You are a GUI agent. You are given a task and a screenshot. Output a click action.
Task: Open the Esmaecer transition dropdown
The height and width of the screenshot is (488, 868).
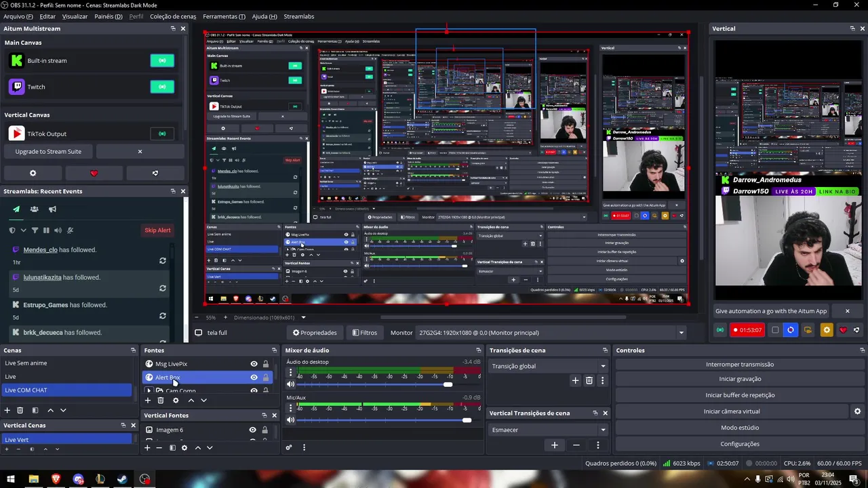click(x=548, y=430)
